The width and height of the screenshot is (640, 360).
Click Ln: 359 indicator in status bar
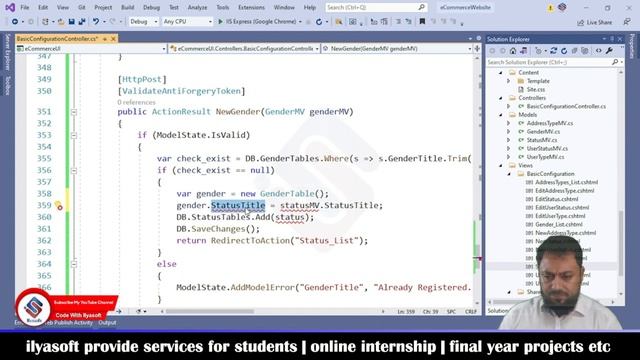coord(406,311)
